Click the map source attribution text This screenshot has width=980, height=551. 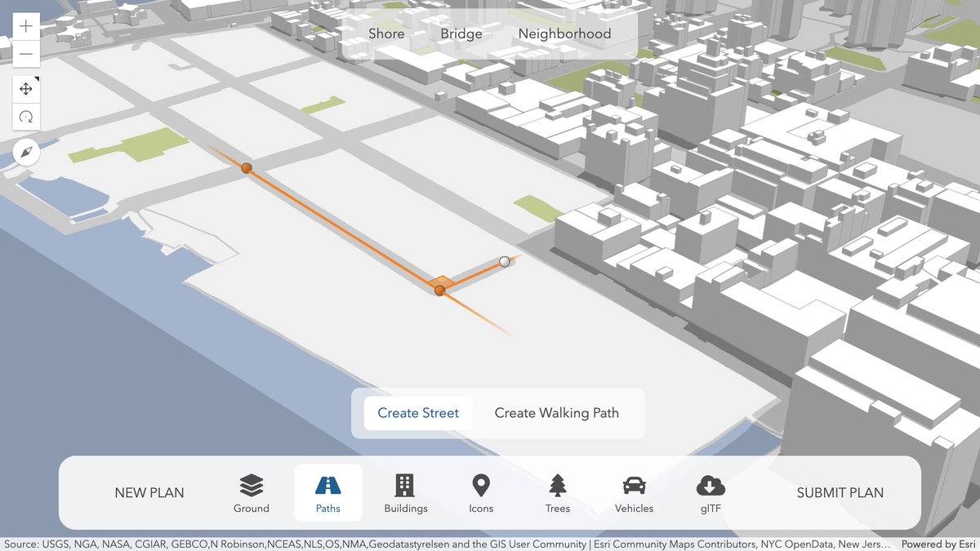pos(448,544)
